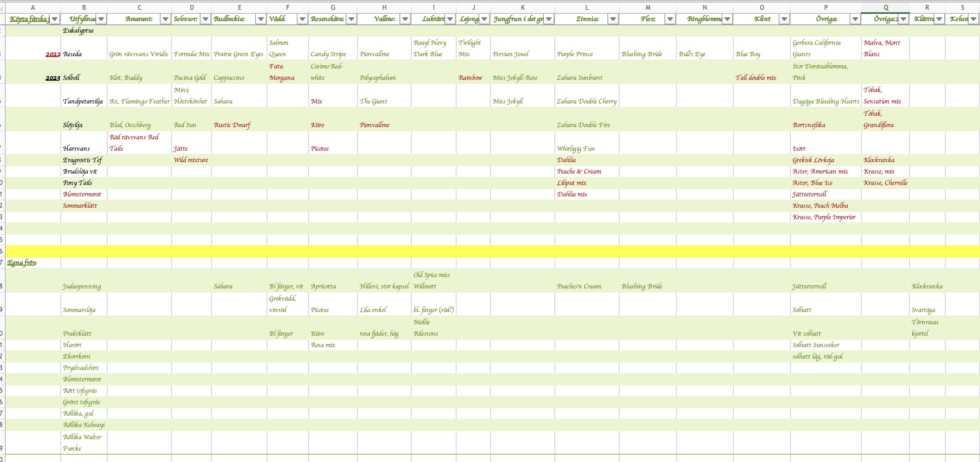
Task: Select column header C
Action: coord(139,7)
